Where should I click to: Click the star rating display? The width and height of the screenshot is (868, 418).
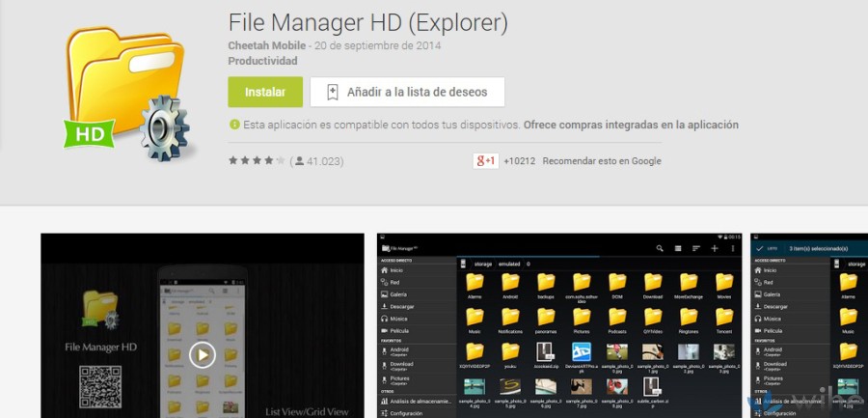[x=257, y=161]
